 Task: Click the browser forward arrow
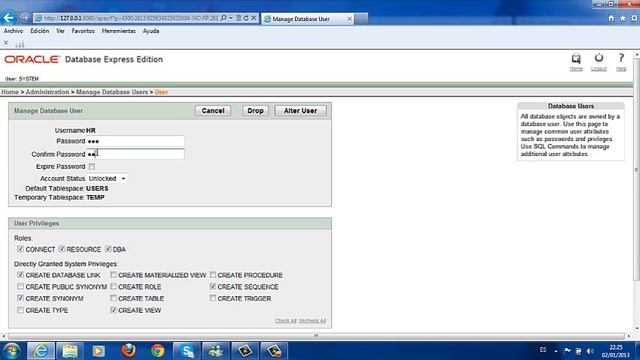[x=24, y=18]
